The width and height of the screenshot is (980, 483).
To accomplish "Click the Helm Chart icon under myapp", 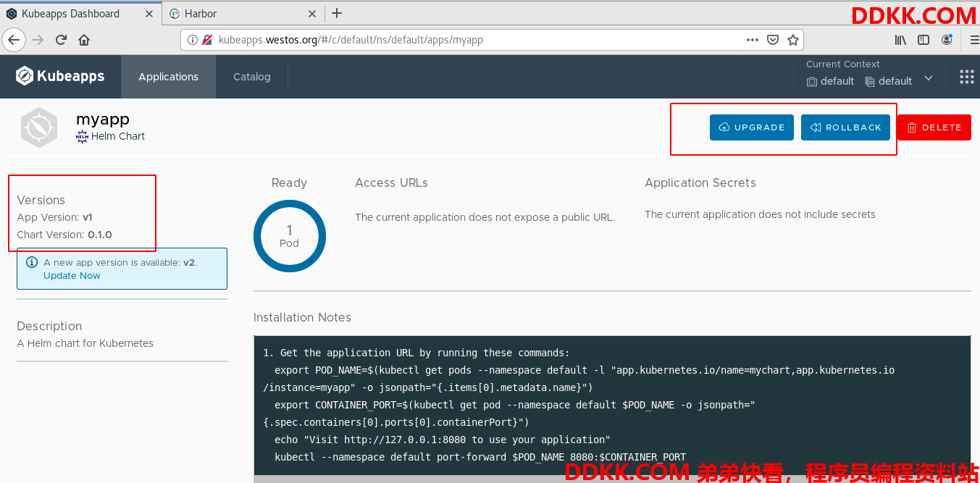I will [82, 136].
